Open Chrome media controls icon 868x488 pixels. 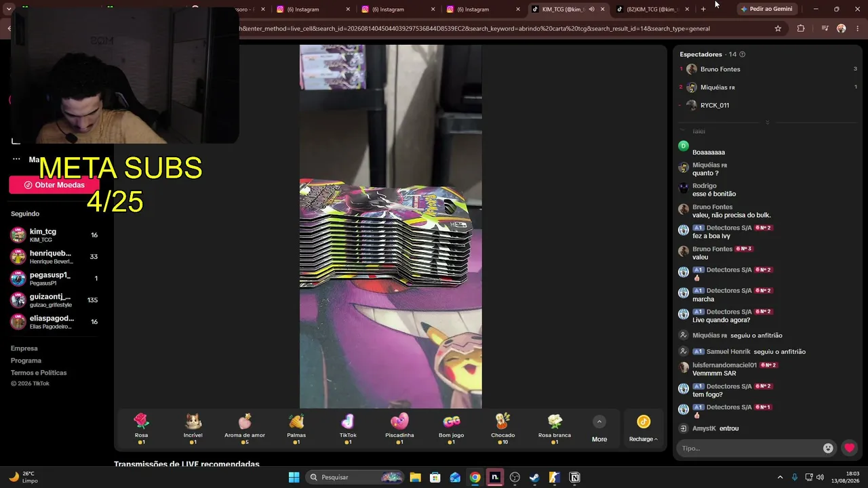click(825, 28)
